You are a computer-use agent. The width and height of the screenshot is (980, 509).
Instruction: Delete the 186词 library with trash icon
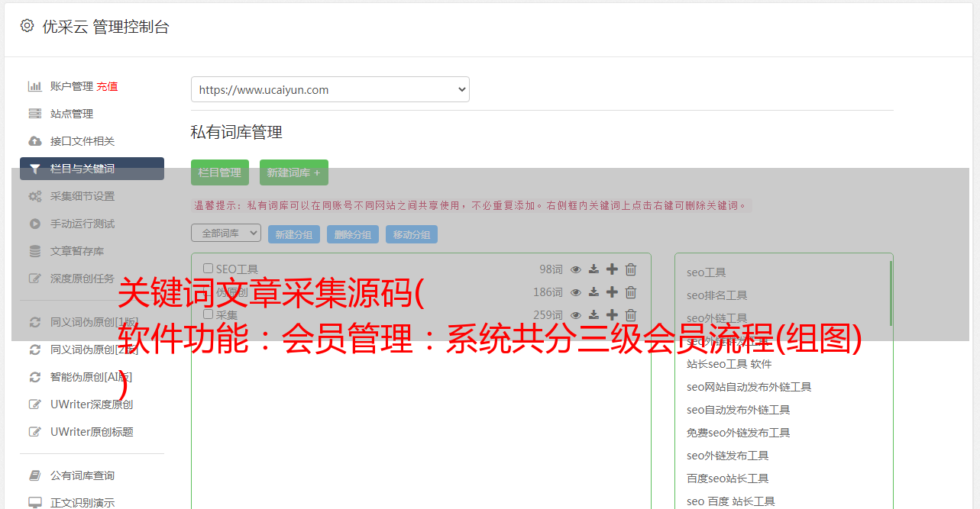coord(631,292)
